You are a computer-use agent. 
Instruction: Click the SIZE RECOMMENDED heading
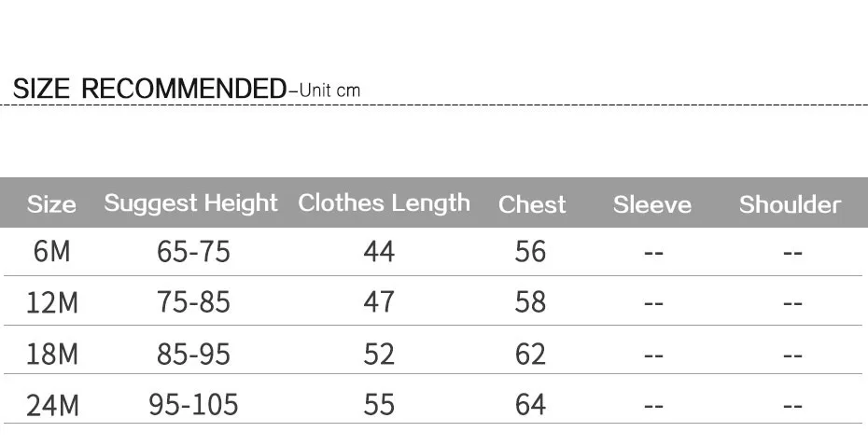[x=149, y=89]
